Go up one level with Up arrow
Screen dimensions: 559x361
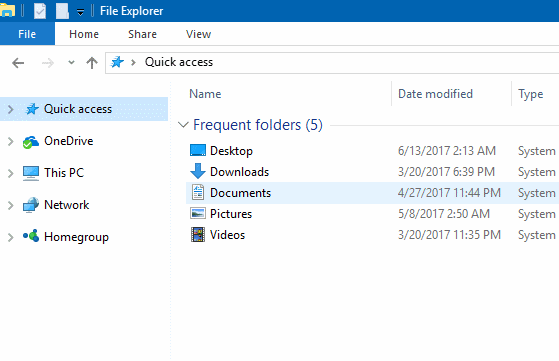point(92,63)
